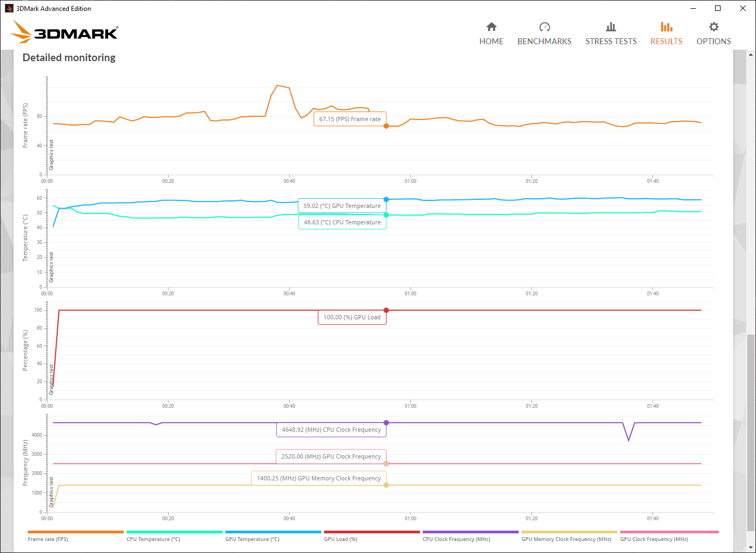This screenshot has width=756, height=553.
Task: Open the STRESS TESTS tab label
Action: click(x=611, y=41)
